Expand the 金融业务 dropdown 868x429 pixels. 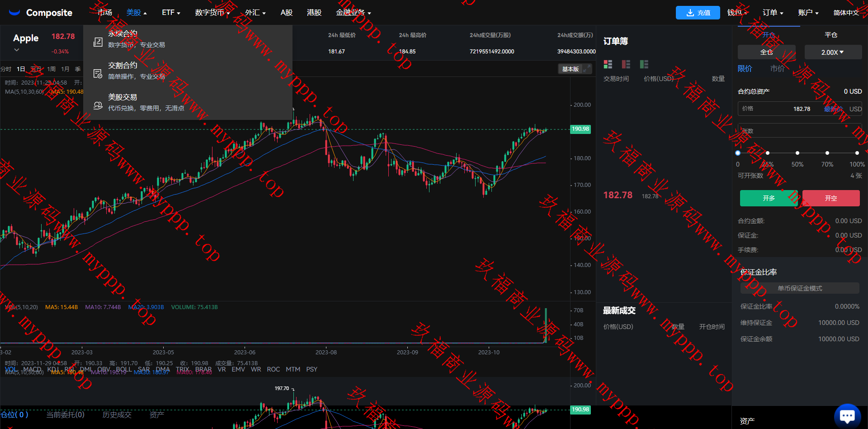tap(354, 13)
